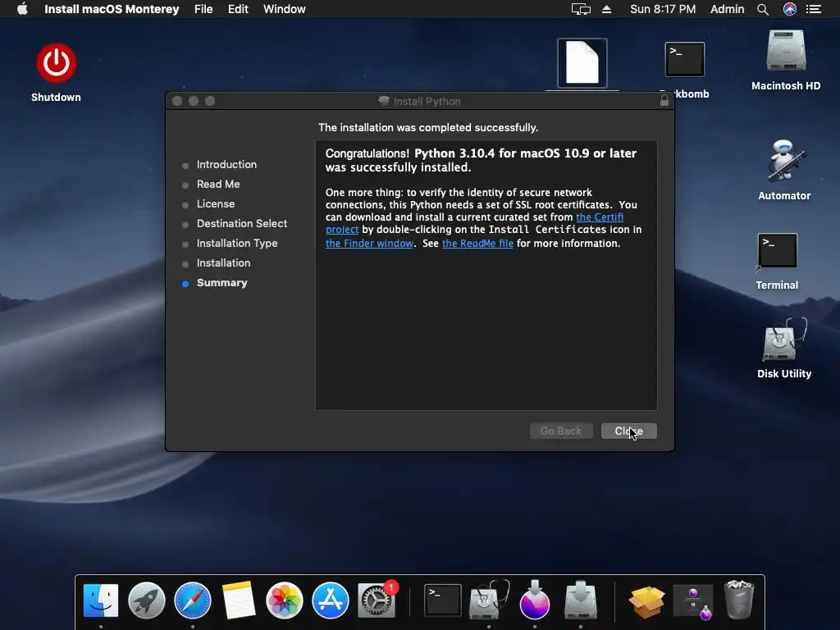This screenshot has width=840, height=630.
Task: Open the Apple menu
Action: coord(22,9)
